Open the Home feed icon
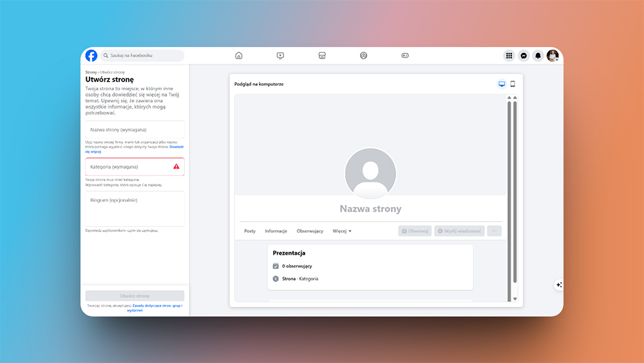 tap(239, 55)
